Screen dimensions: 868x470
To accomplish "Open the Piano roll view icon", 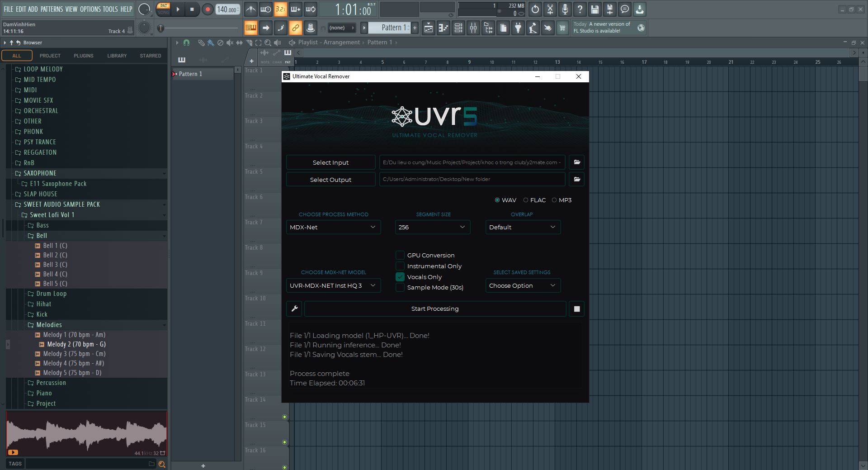I will [443, 28].
